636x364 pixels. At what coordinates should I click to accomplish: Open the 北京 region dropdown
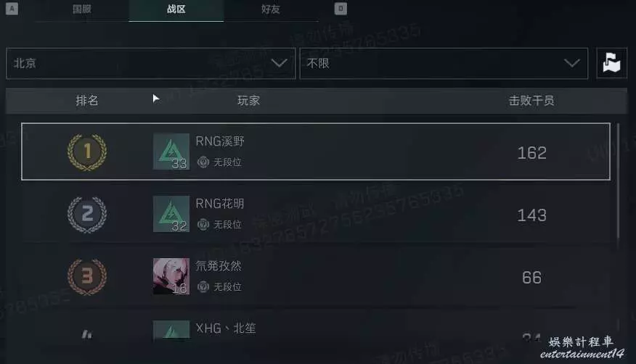[151, 63]
